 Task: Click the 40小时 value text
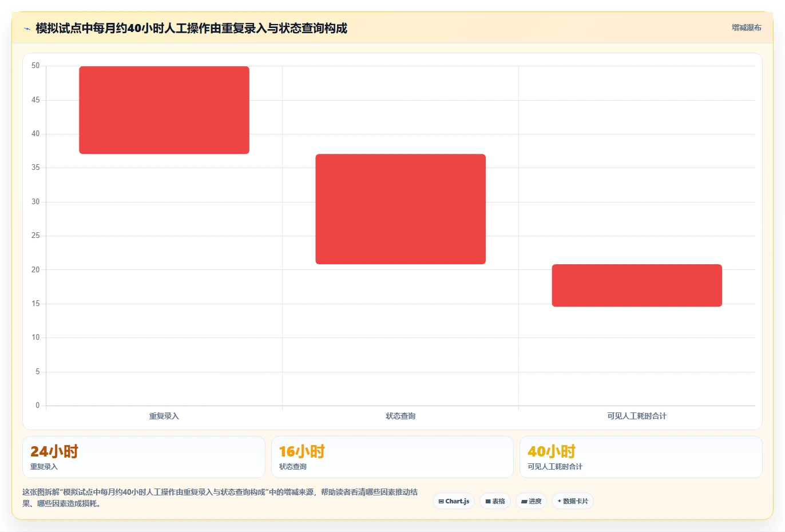[552, 451]
